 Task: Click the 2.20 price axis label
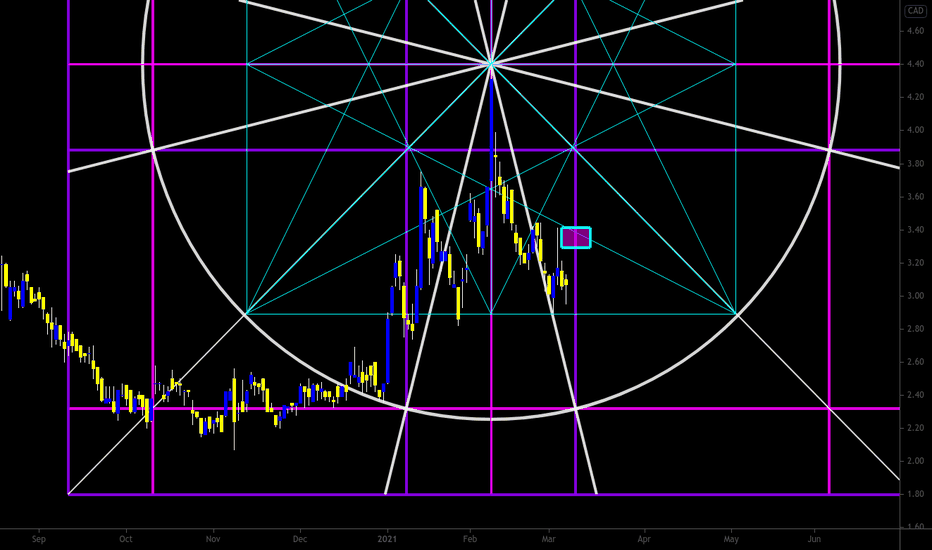[915, 428]
